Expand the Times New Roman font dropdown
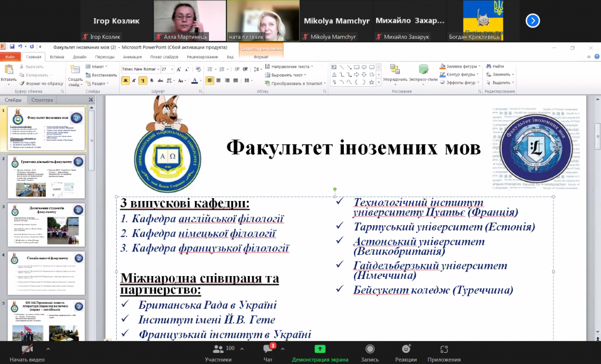The width and height of the screenshot is (601, 364). coord(158,69)
